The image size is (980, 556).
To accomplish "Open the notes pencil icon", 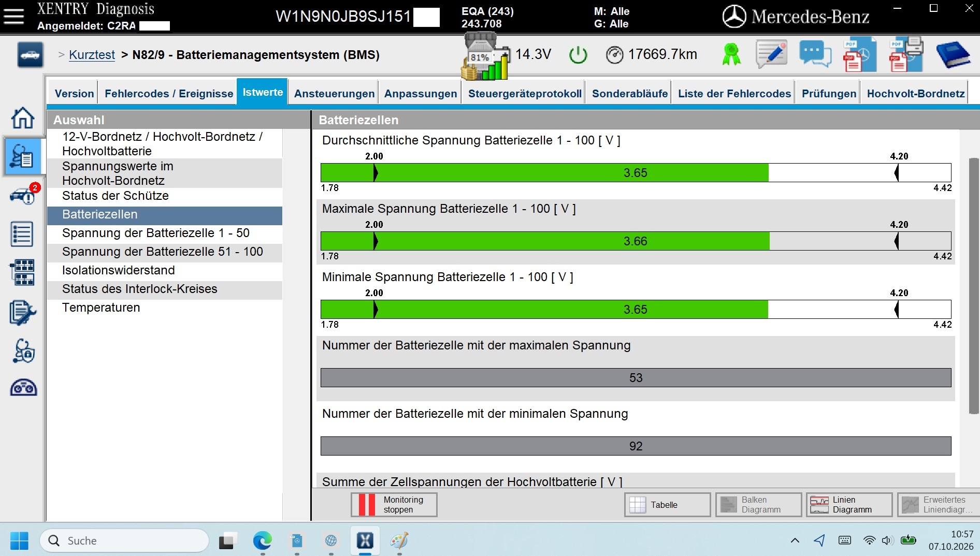I will [771, 54].
